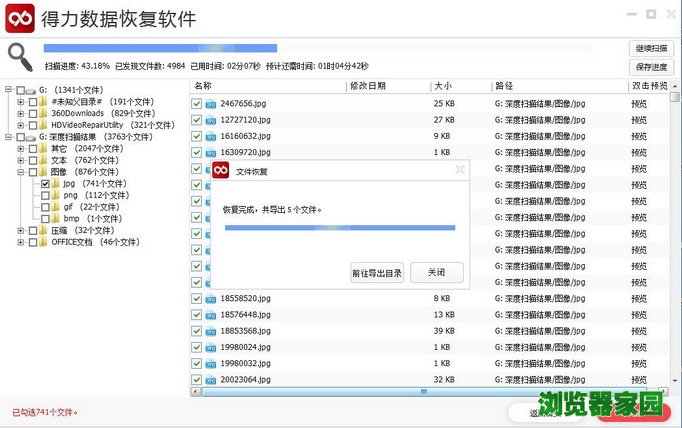Check the png folder checkbox
The image size is (682, 428).
point(45,196)
